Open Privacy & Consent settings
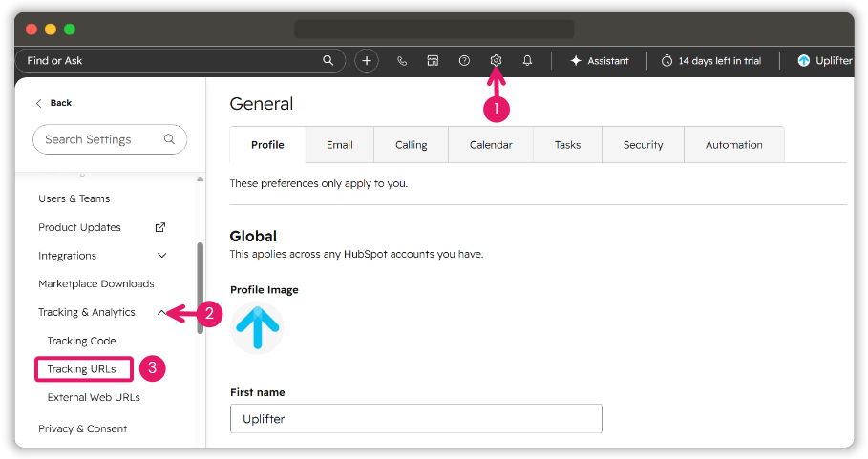 pyautogui.click(x=82, y=428)
